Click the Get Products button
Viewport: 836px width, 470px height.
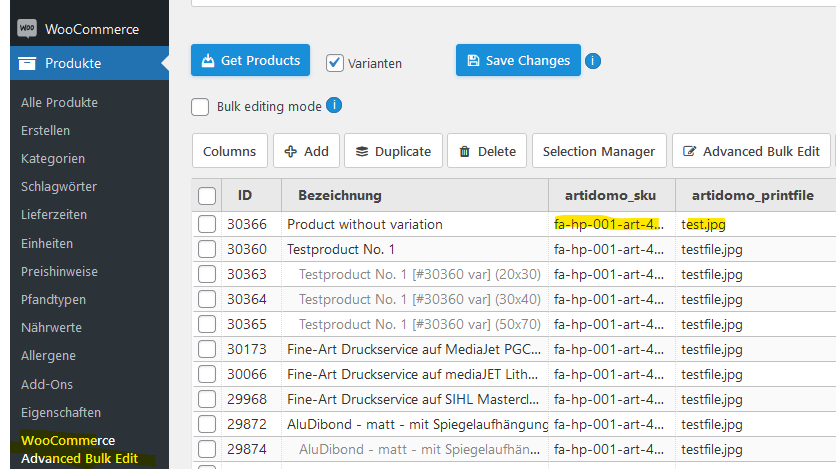(x=251, y=60)
